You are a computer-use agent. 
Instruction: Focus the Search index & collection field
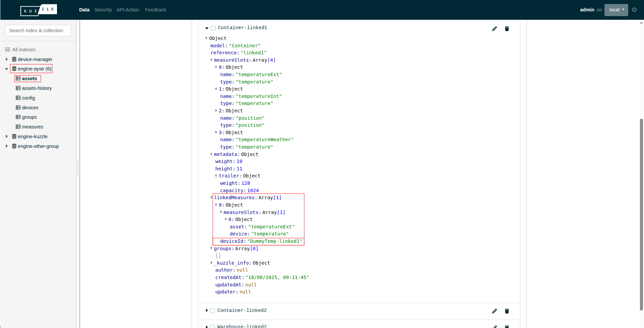point(38,31)
